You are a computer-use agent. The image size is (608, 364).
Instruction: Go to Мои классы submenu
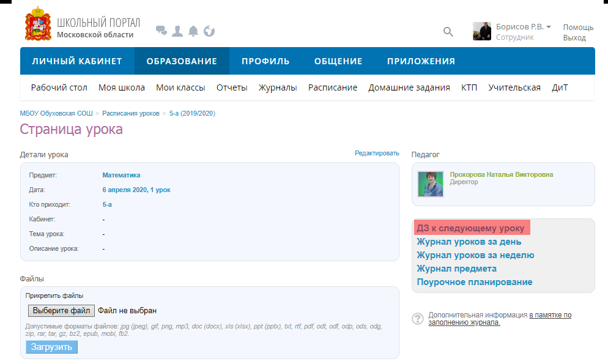[x=180, y=87]
